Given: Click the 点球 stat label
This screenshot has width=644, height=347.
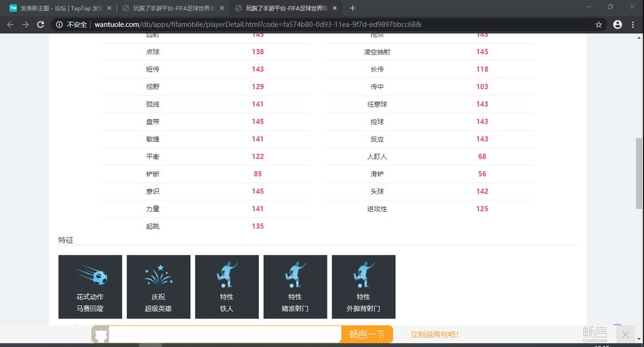Looking at the screenshot, I should (x=153, y=52).
